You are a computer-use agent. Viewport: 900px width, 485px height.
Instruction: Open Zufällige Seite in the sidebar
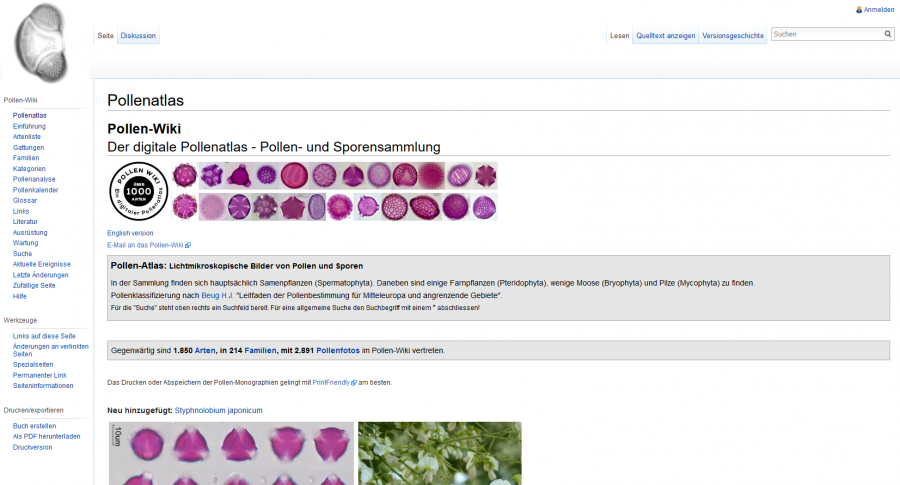click(x=34, y=285)
